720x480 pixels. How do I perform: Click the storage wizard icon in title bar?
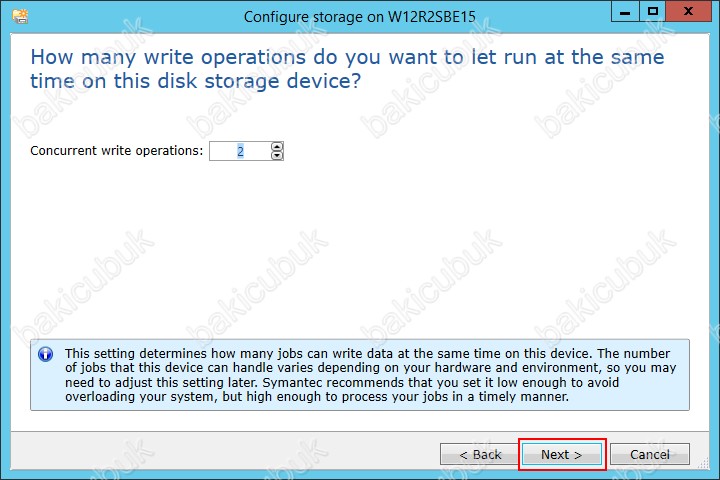tap(20, 17)
